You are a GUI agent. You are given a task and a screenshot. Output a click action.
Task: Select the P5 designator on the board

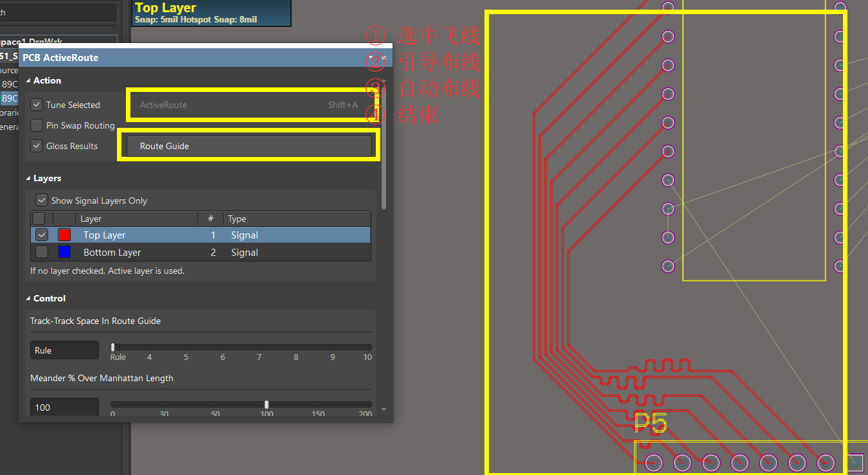(650, 423)
